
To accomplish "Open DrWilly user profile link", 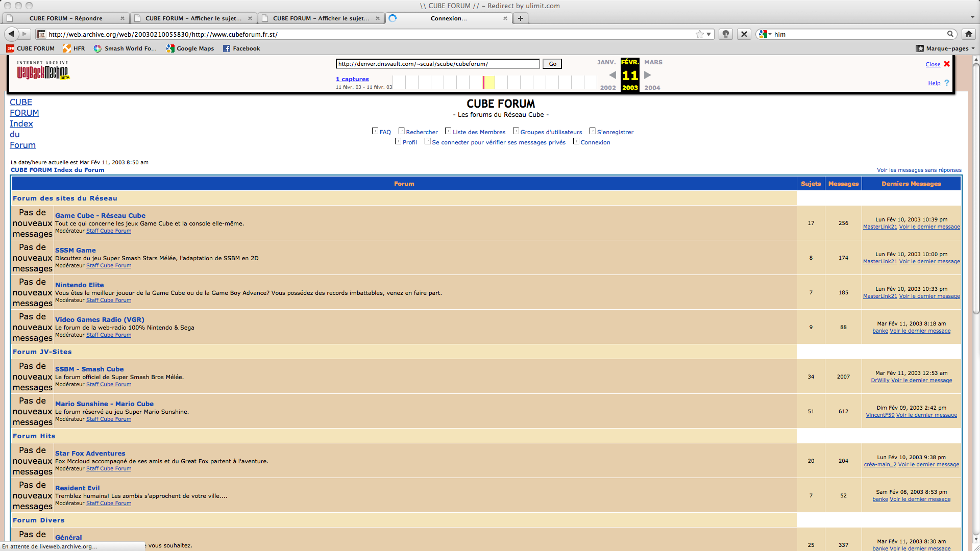I will tap(880, 380).
